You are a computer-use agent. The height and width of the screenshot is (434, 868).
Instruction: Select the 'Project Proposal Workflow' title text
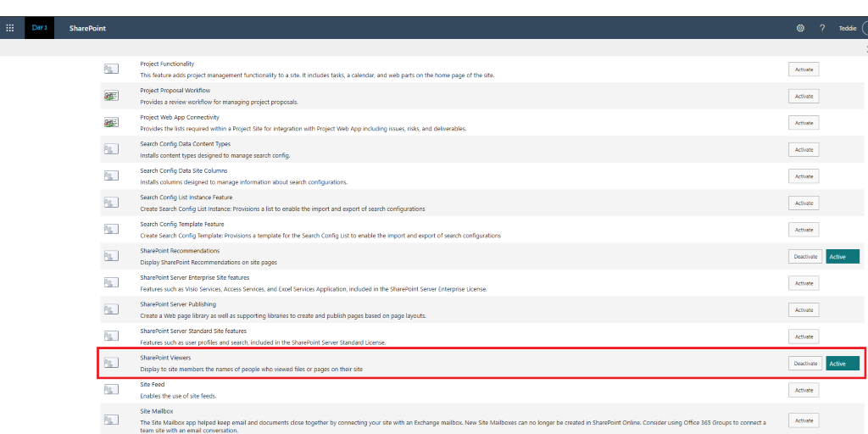175,90
